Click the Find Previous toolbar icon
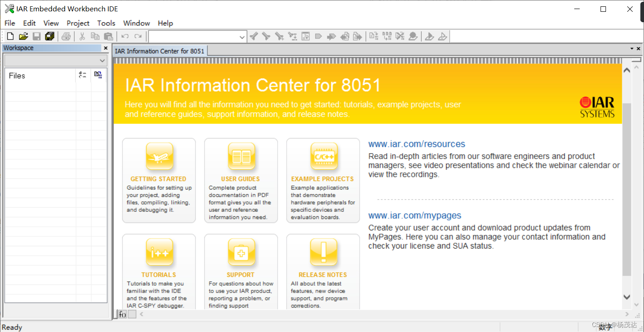The height and width of the screenshot is (332, 644). point(254,36)
